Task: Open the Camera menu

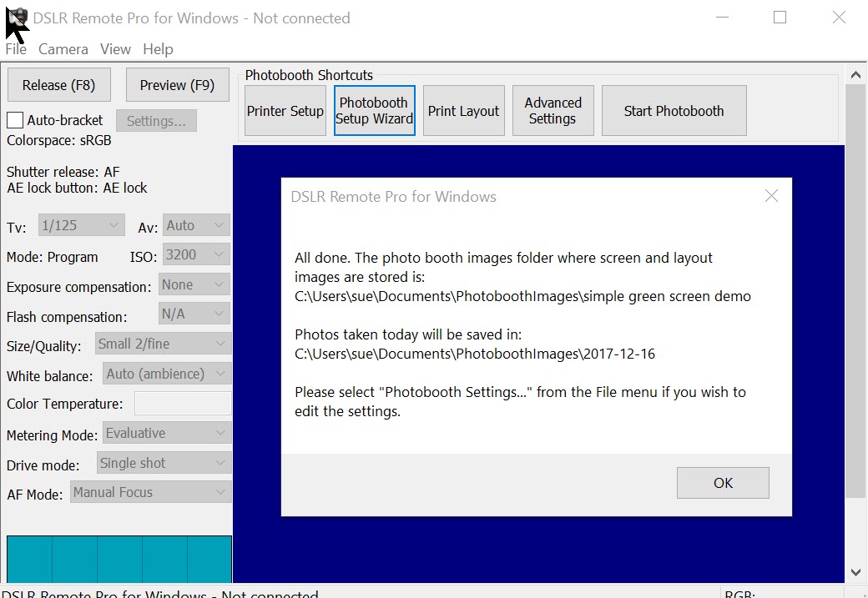Action: pyautogui.click(x=63, y=49)
